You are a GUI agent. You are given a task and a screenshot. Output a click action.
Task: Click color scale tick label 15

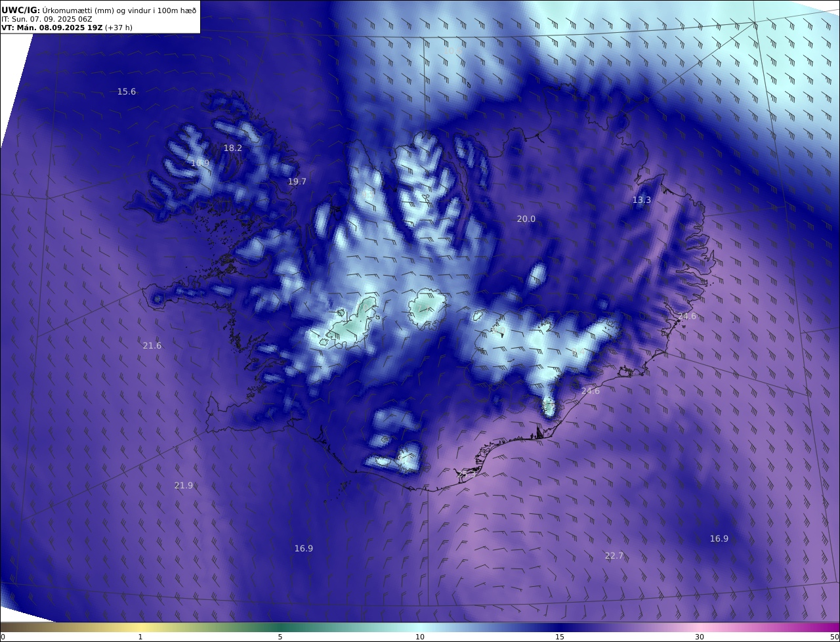coord(560,637)
